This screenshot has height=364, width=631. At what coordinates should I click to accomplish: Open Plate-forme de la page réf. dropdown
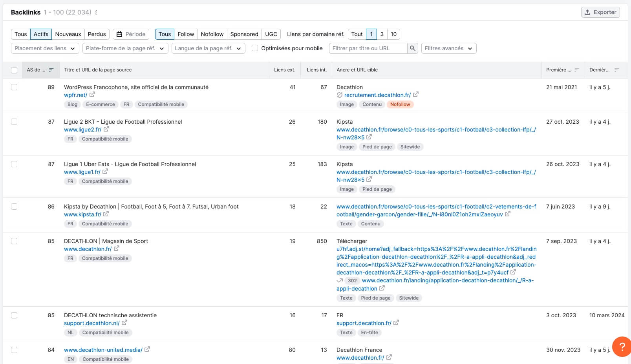click(x=125, y=48)
